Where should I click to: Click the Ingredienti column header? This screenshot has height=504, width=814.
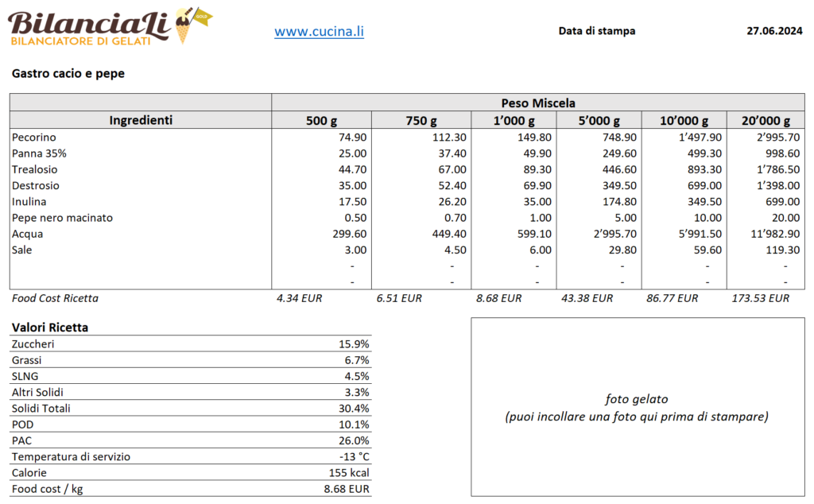pyautogui.click(x=141, y=121)
